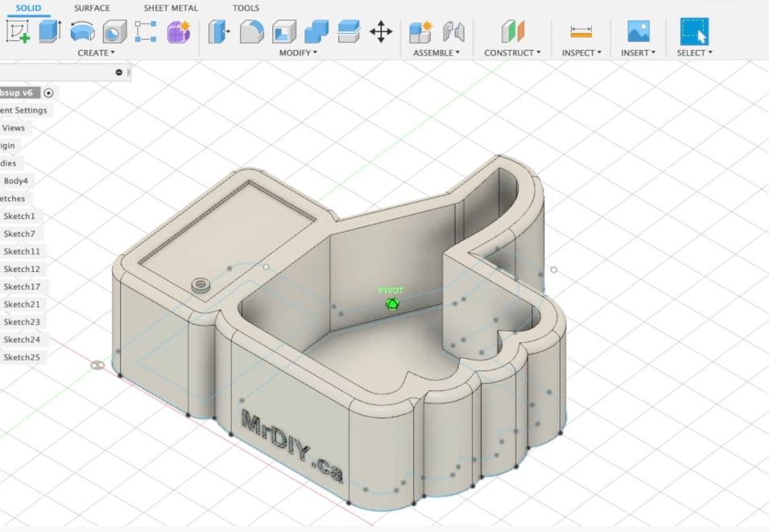The height and width of the screenshot is (532, 769).
Task: Select Sketch24 in the browser
Action: point(22,340)
